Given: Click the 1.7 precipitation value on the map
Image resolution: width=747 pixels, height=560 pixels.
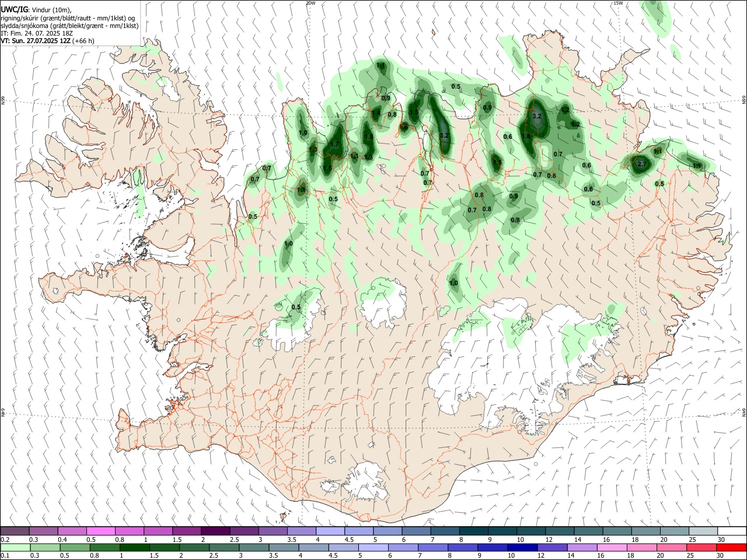Looking at the screenshot, I should coord(334,145).
